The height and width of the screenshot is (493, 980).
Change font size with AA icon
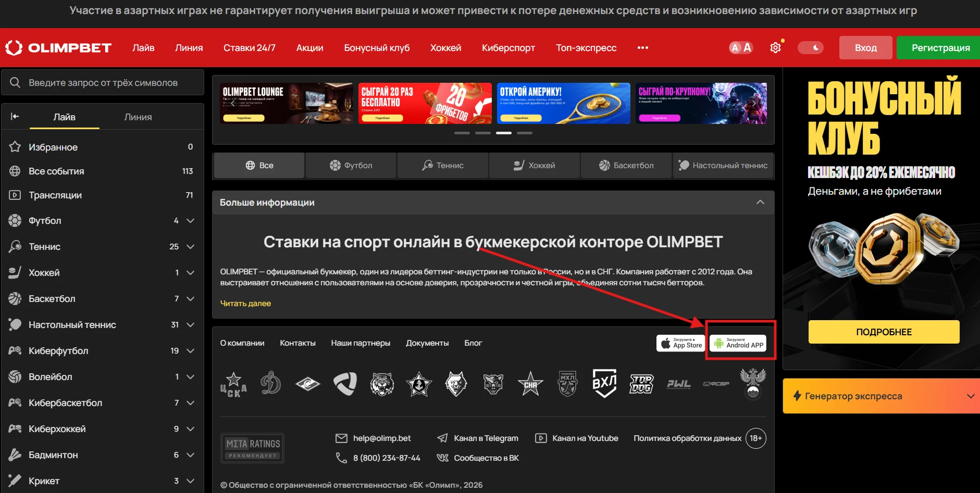pos(741,48)
